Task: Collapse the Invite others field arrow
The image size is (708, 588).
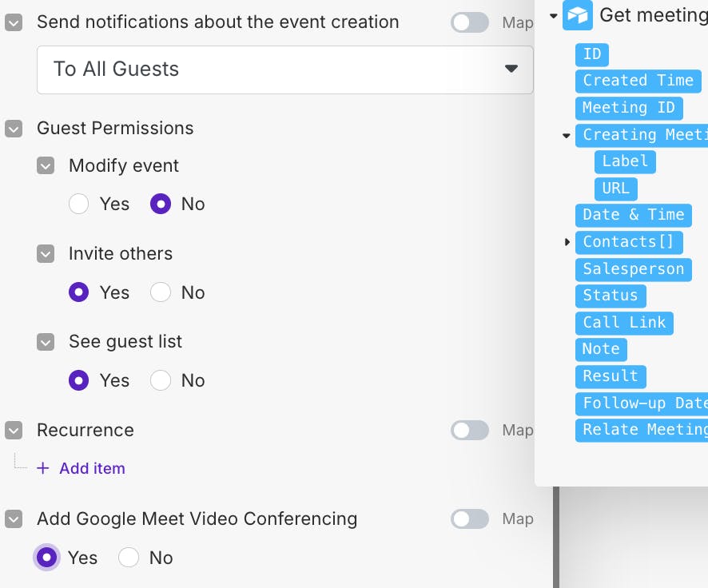Action: [46, 254]
